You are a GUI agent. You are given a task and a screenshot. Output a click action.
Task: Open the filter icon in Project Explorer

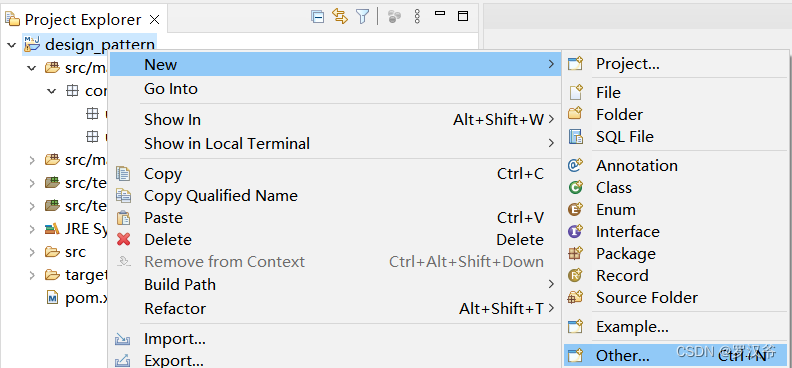pos(363,17)
